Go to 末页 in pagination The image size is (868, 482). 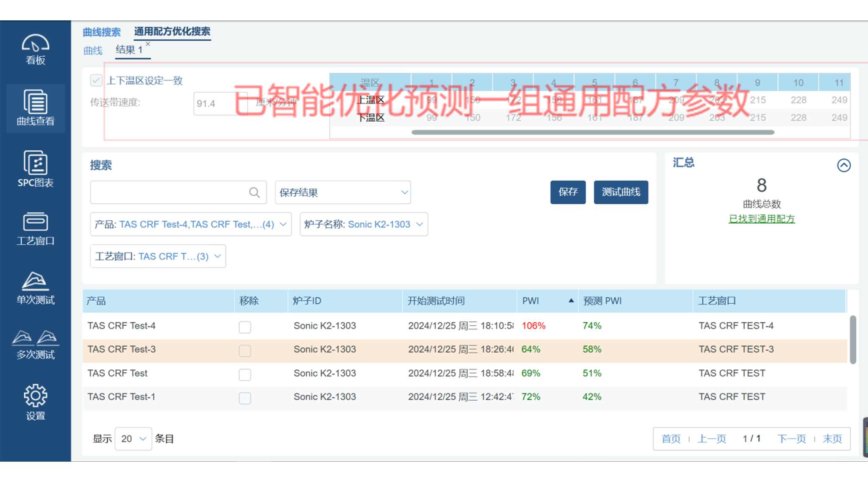click(x=832, y=439)
